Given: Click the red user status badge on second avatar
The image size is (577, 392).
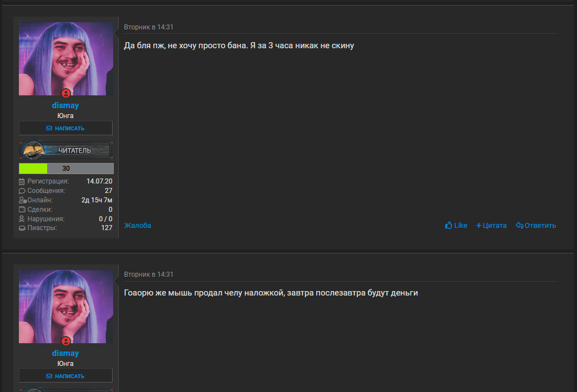Looking at the screenshot, I should click(x=66, y=341).
